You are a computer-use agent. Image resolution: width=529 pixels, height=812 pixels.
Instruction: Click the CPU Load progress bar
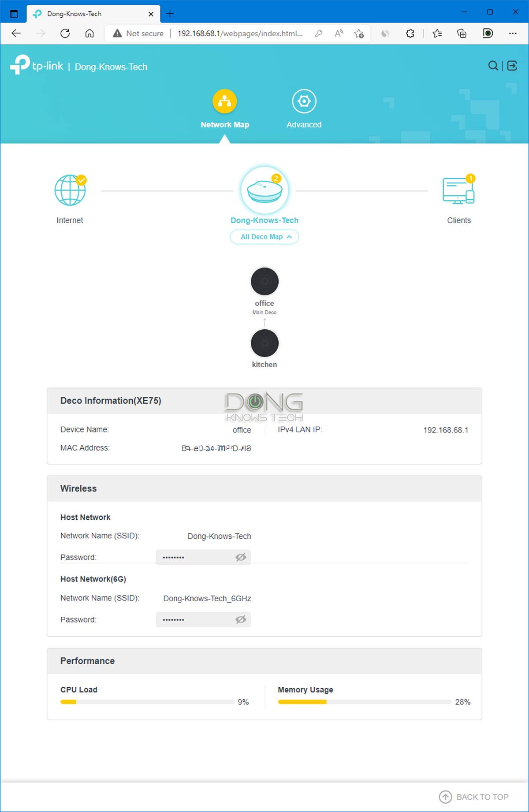147,702
